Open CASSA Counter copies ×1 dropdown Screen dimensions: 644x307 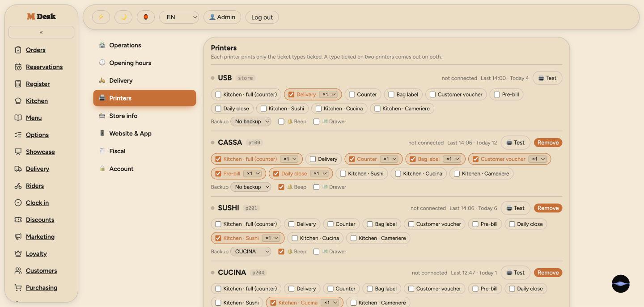(x=389, y=159)
